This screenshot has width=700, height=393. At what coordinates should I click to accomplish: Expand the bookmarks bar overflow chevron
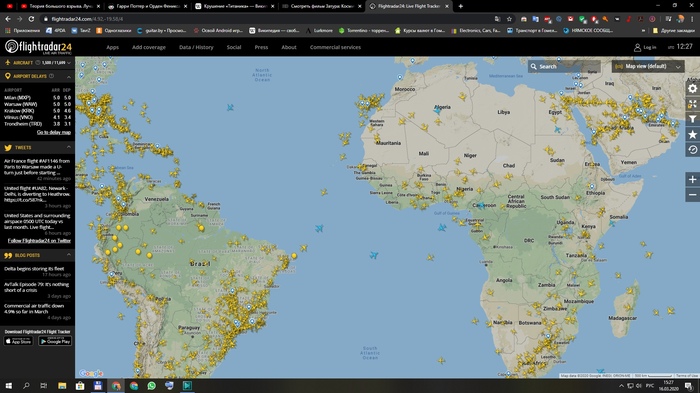coord(643,31)
